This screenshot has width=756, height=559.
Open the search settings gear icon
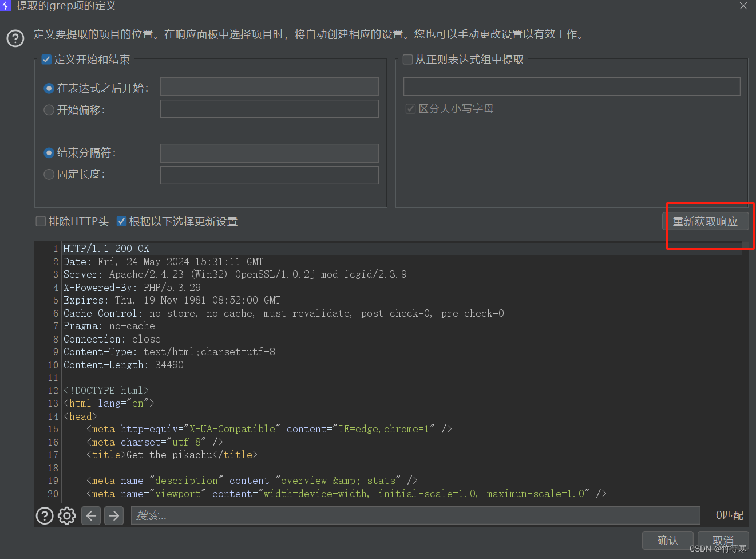(x=67, y=516)
